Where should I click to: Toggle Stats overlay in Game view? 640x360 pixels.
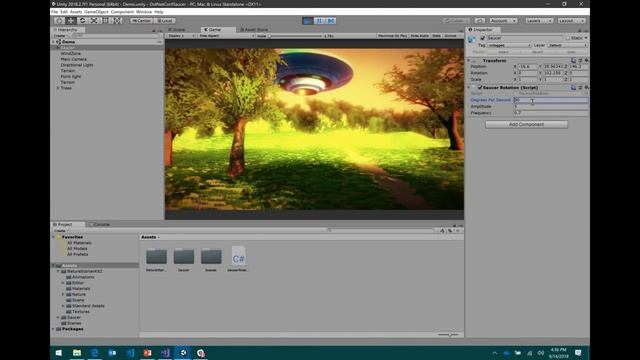[x=436, y=36]
